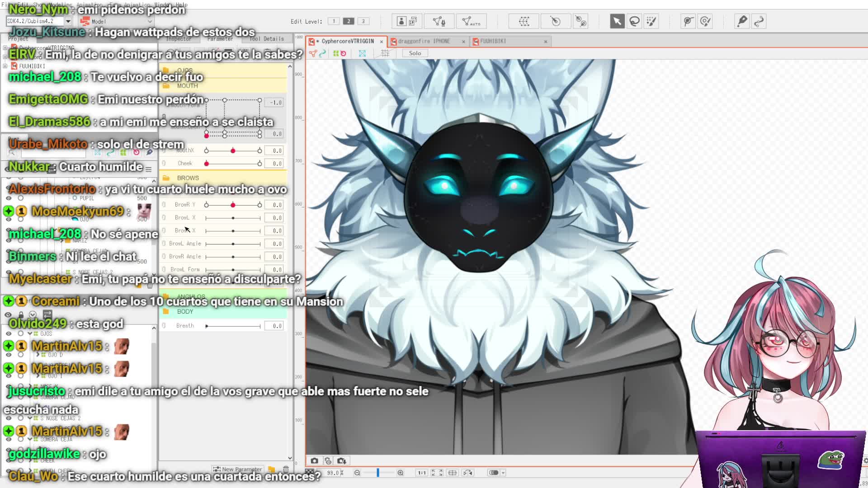Click the BrowR Y parameter slider
This screenshot has height=488, width=868.
[x=233, y=205]
